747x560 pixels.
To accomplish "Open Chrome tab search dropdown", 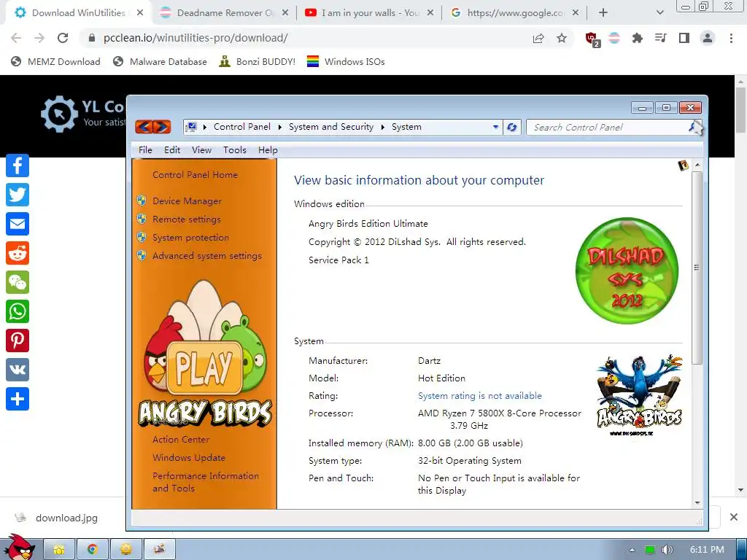I will [659, 13].
